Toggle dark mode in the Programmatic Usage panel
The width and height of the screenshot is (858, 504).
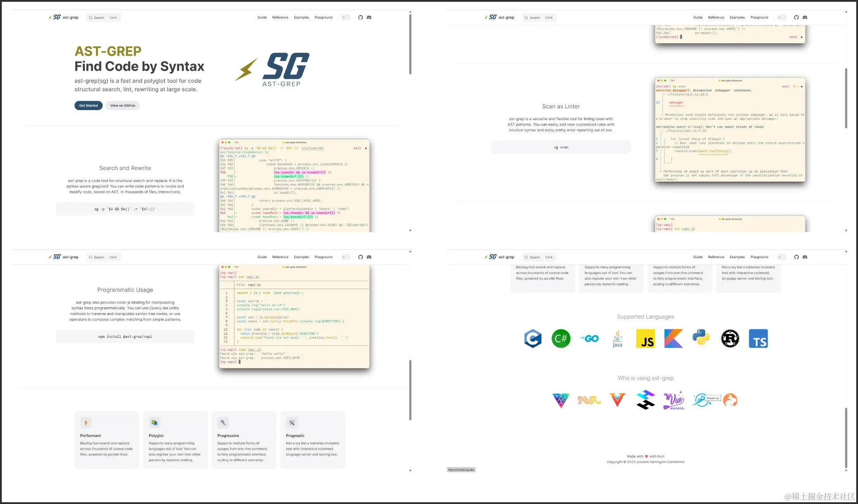[x=346, y=257]
